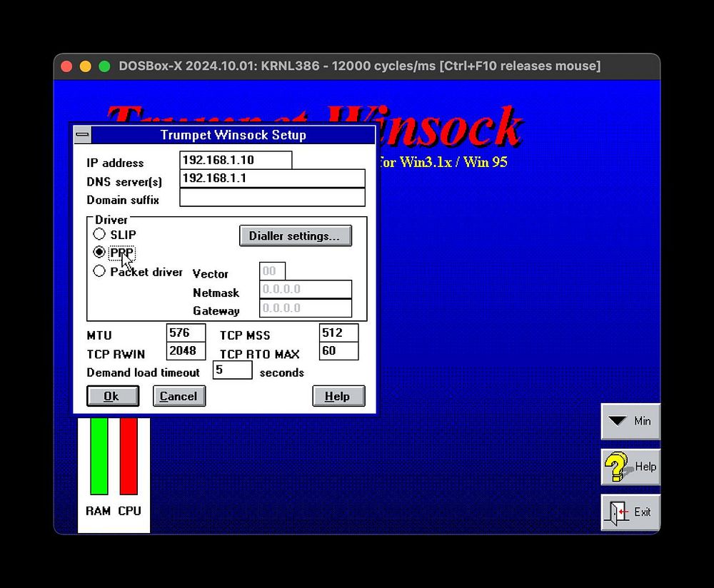Click the IP address field 192.168.1.10
Image resolution: width=714 pixels, height=588 pixels.
pyautogui.click(x=236, y=160)
